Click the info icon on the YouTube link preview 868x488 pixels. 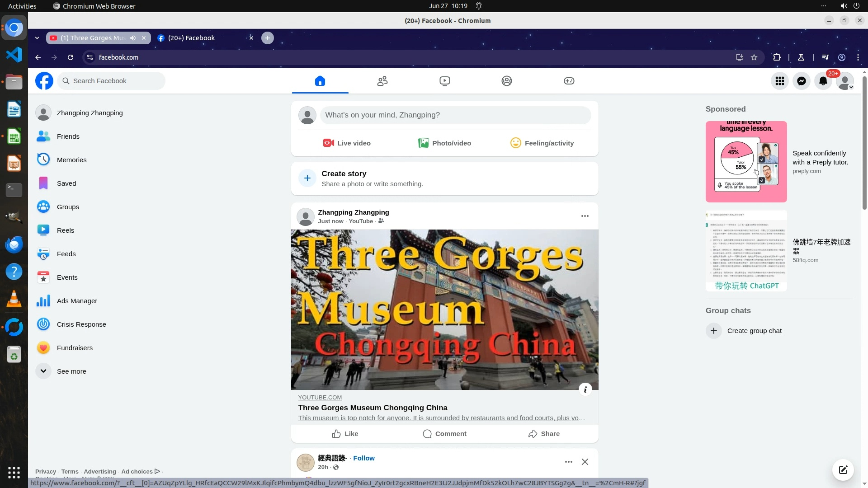tap(585, 389)
